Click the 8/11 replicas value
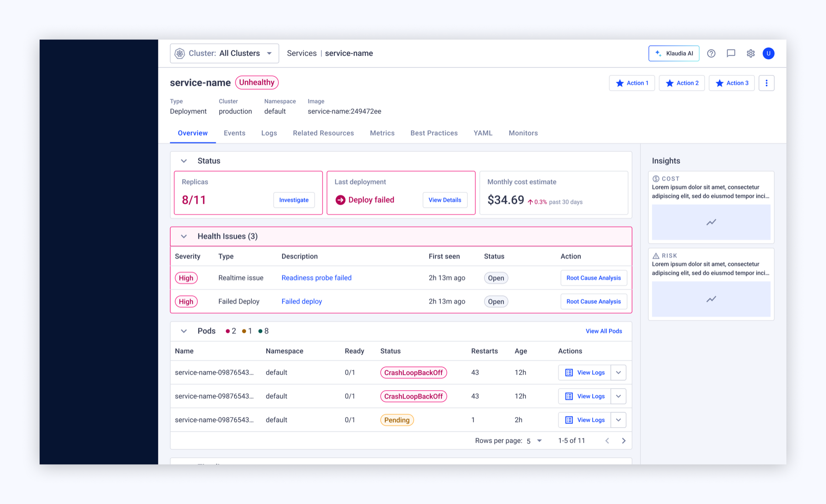This screenshot has height=504, width=826. click(194, 200)
